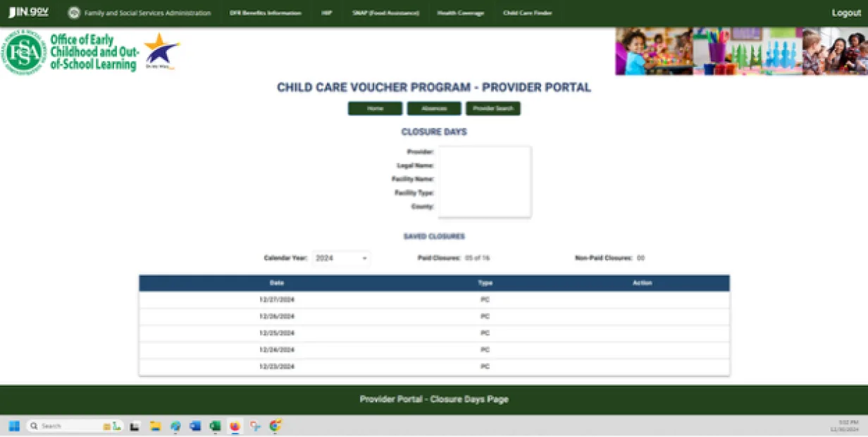Select SNAP (Food Assistance) in top navigation
Screen dimensions: 868x437
pyautogui.click(x=385, y=13)
